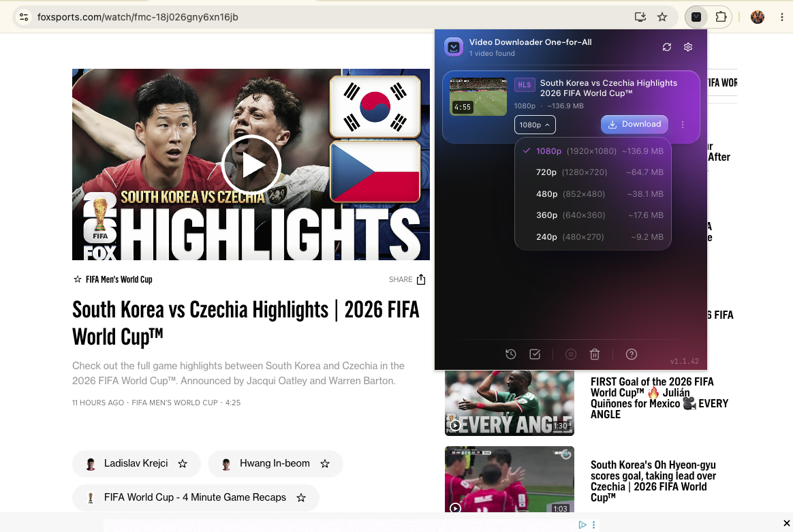The width and height of the screenshot is (793, 532).
Task: Click the Video Downloader extension icon in toolbar
Action: point(696,17)
